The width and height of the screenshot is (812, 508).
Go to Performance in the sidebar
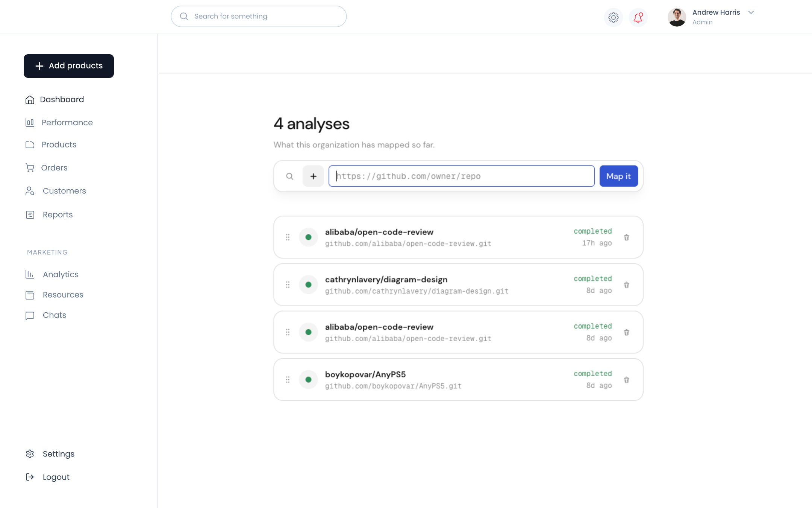tap(59, 123)
